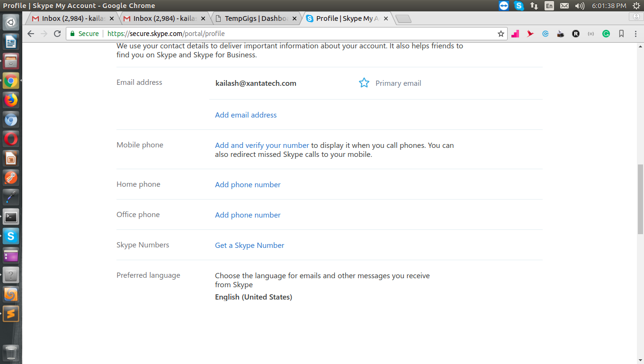Click the Add email address link
The width and height of the screenshot is (644, 364).
coord(246,115)
